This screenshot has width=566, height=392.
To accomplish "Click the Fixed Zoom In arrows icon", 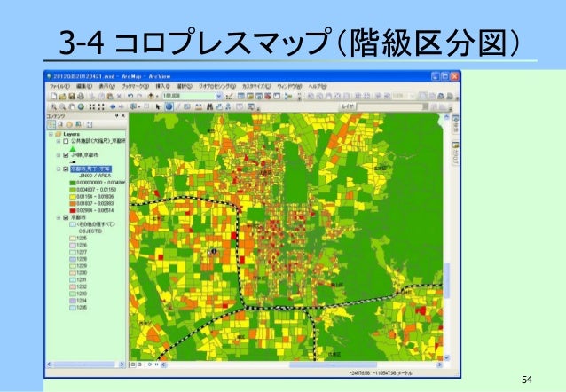I will click(92, 106).
